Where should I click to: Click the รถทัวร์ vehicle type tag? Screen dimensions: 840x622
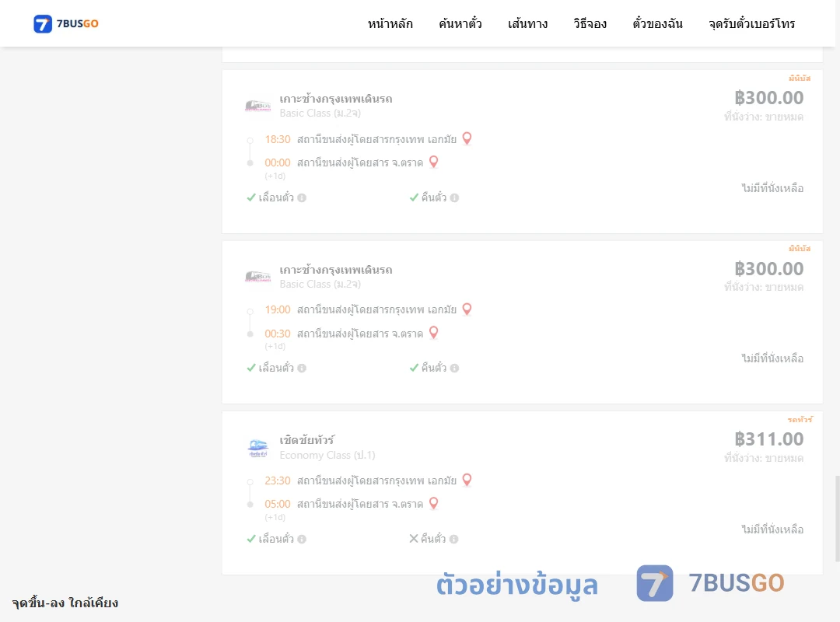(x=800, y=419)
